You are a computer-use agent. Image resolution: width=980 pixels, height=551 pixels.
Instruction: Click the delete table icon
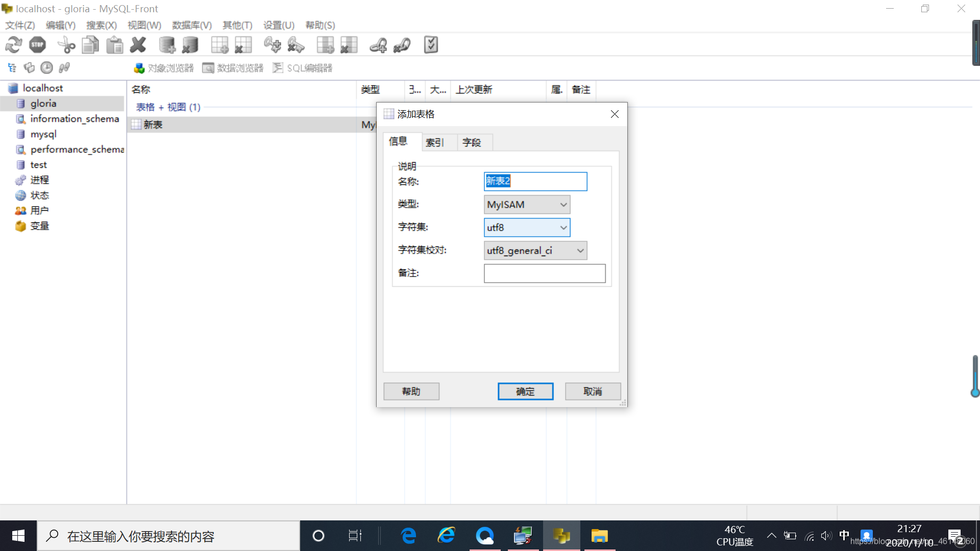(243, 45)
